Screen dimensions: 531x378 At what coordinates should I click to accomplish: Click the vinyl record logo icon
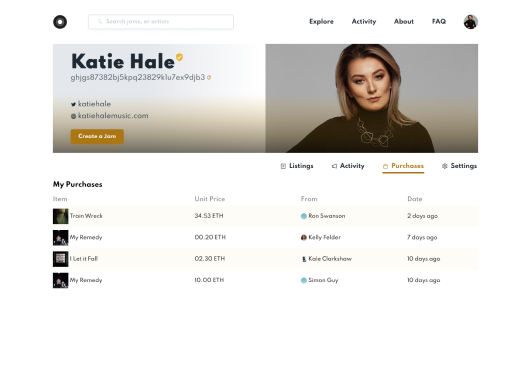click(x=60, y=22)
